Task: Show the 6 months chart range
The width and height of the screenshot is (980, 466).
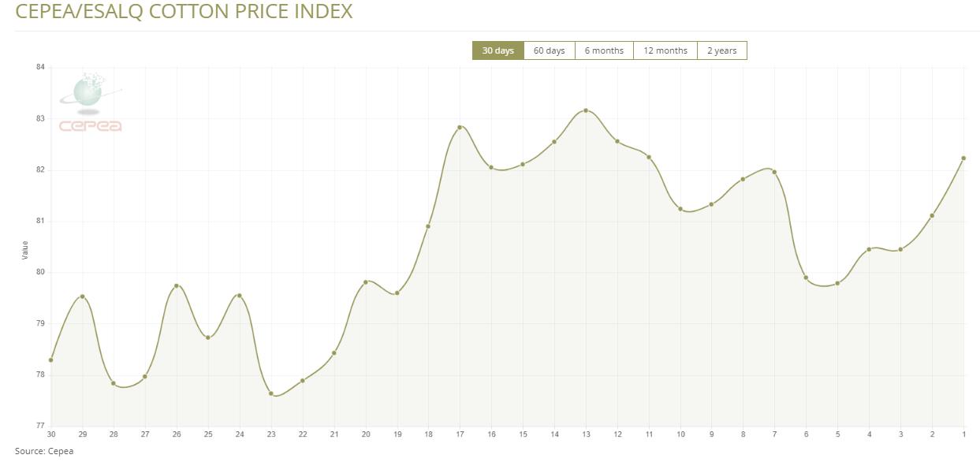Action: [x=604, y=50]
